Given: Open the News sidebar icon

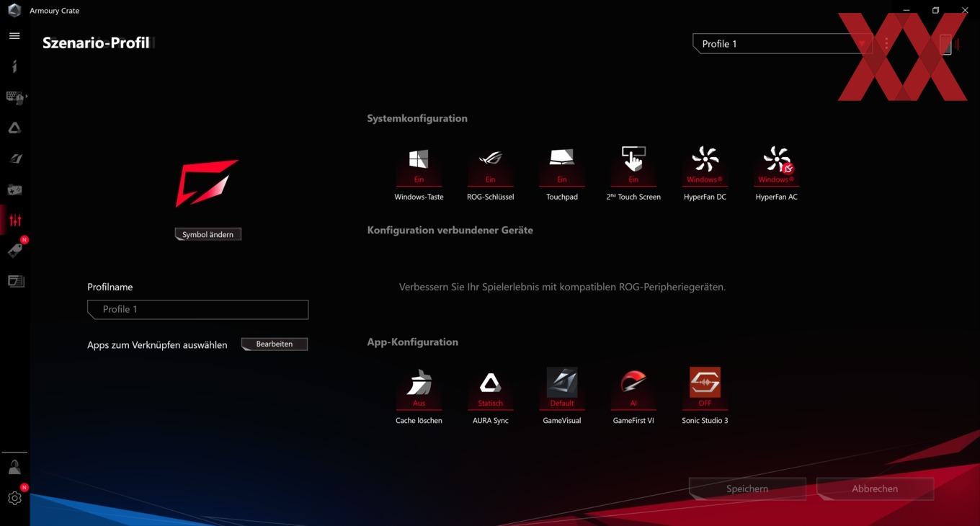Looking at the screenshot, I should (15, 281).
